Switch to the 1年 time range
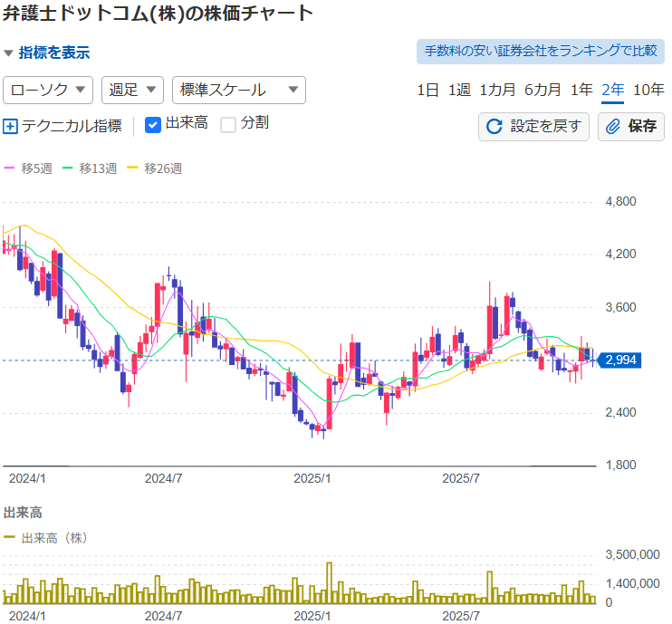The image size is (672, 624). point(581,90)
